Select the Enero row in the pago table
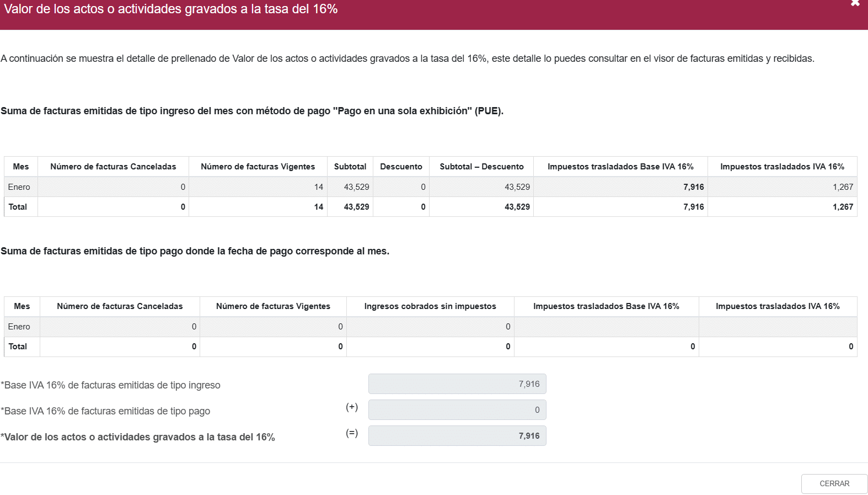 point(430,327)
